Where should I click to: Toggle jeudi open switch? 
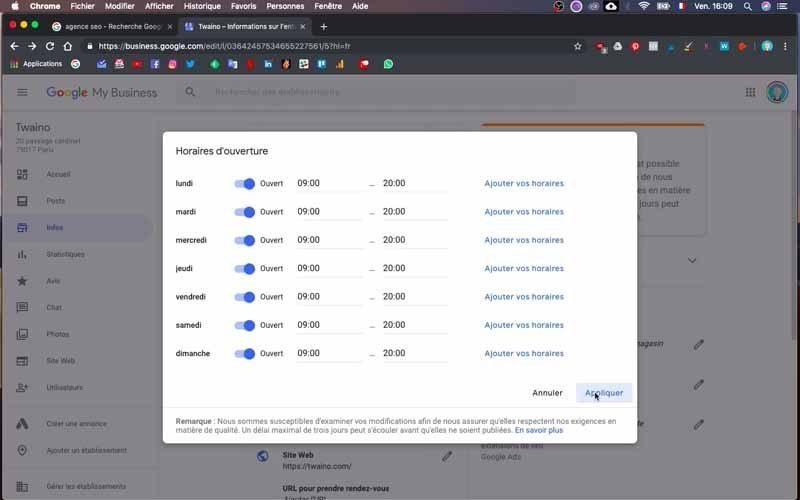(x=244, y=269)
